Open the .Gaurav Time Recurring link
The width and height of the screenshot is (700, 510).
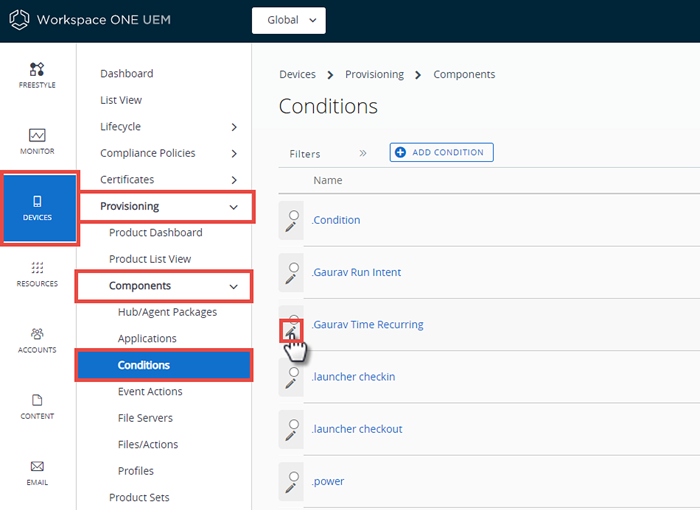[x=367, y=325]
